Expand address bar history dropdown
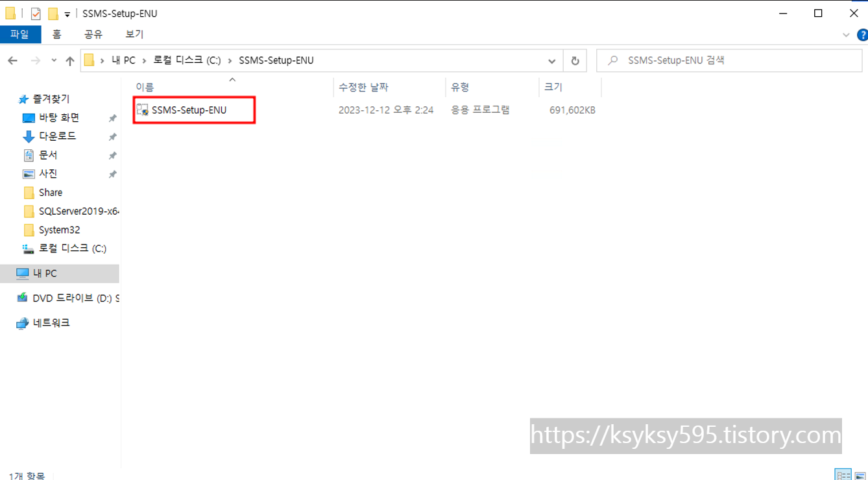Screen dimensions: 868x480 [x=551, y=60]
